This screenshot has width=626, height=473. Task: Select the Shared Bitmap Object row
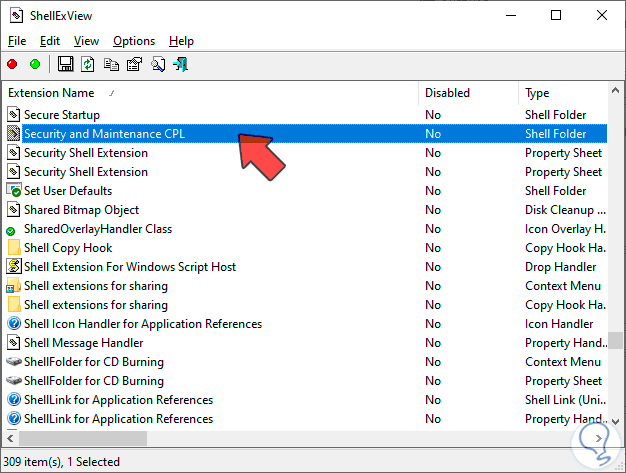click(81, 210)
